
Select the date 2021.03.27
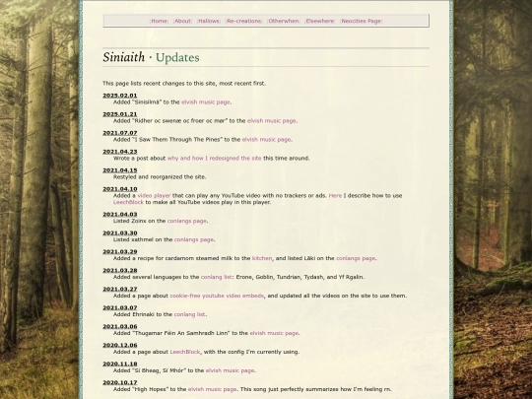tap(120, 289)
